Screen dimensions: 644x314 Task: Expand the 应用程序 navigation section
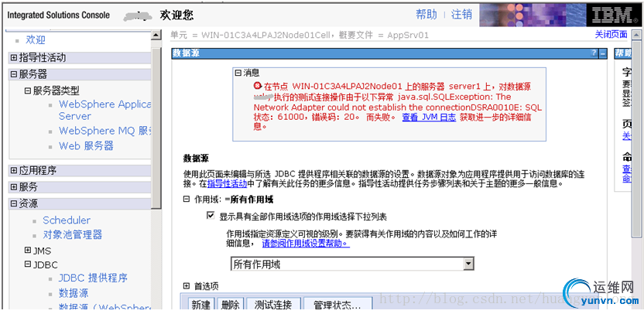pyautogui.click(x=14, y=170)
